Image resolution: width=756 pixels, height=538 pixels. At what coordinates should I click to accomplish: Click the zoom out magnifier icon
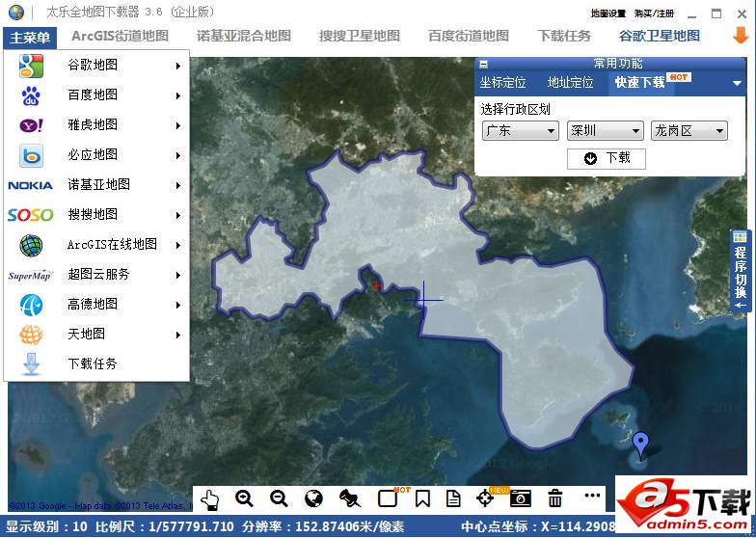click(280, 498)
